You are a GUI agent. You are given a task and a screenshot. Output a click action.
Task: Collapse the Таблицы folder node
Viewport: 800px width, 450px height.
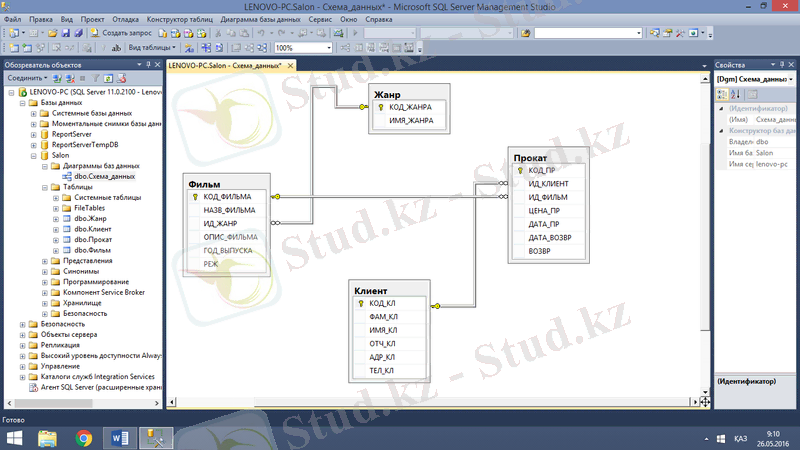click(x=45, y=187)
